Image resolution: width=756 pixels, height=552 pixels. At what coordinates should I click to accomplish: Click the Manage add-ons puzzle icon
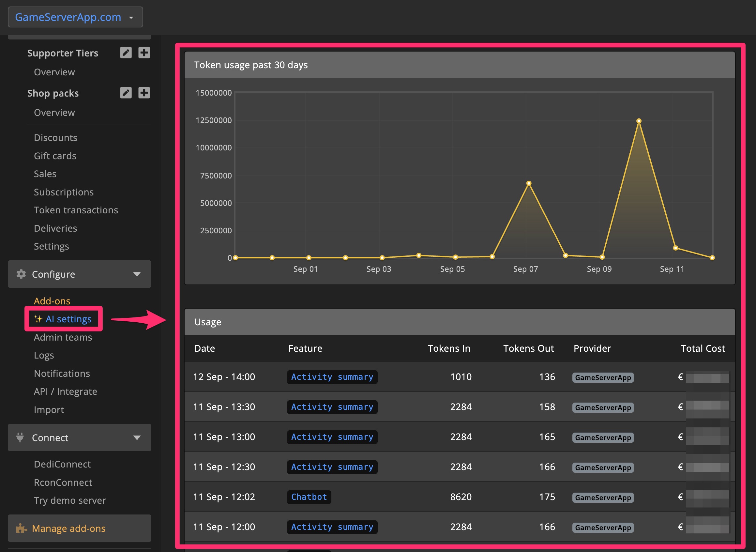coord(22,528)
